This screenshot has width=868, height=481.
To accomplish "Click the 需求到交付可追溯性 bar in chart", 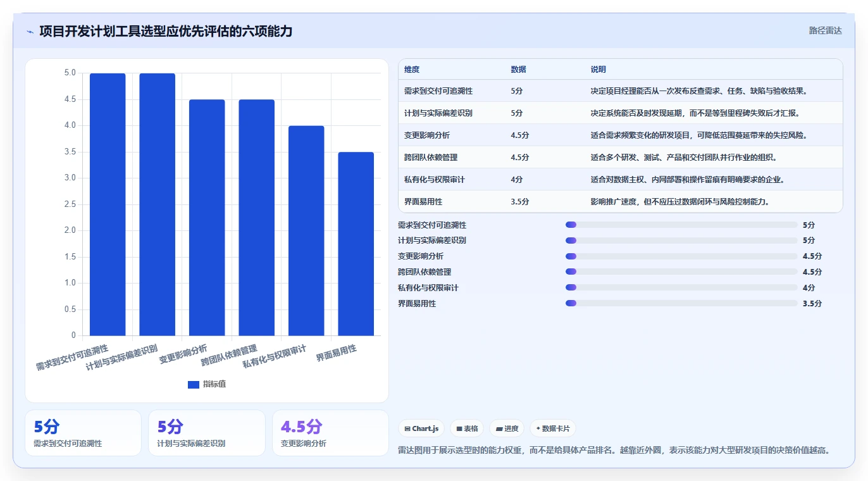I will click(x=108, y=204).
